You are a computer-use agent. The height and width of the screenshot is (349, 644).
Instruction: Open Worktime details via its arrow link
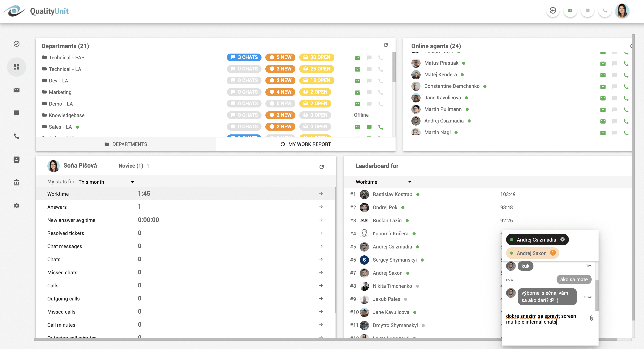click(321, 194)
